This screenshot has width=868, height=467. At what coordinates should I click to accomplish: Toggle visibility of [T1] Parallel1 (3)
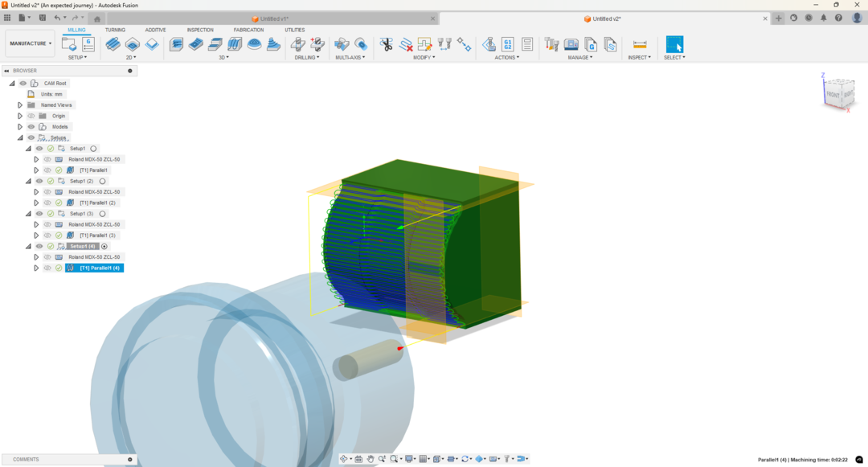click(47, 236)
